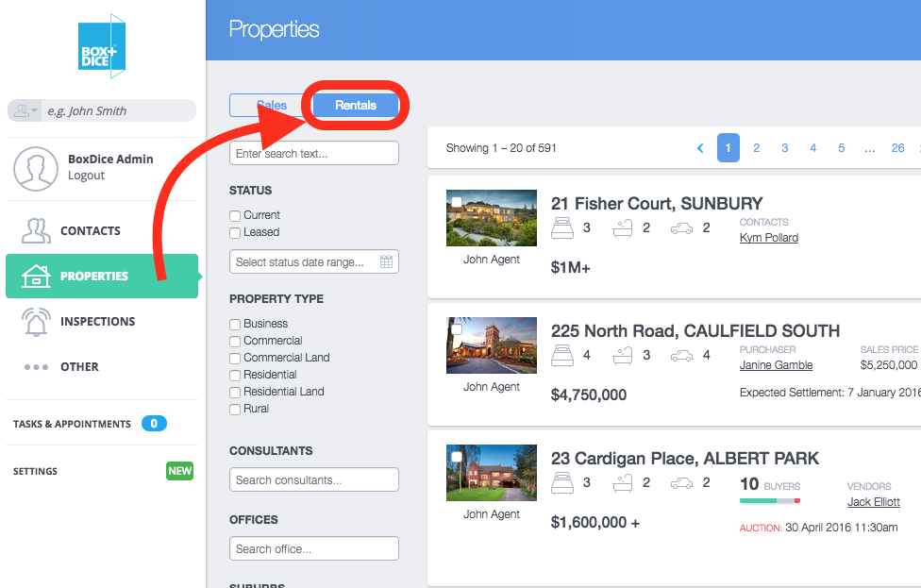Image resolution: width=921 pixels, height=588 pixels.
Task: Open the status date range calendar icon
Action: pyautogui.click(x=386, y=262)
